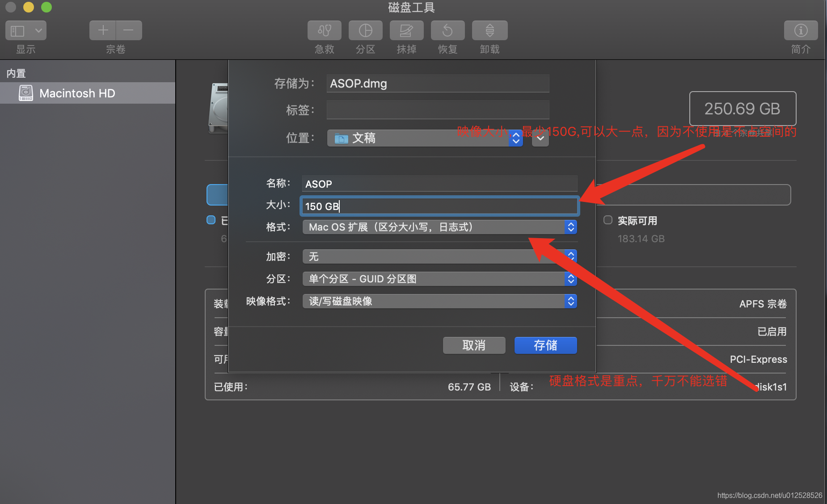Click the APFS 宗卷 type value
Viewport: 827px width, 504px height.
[763, 304]
